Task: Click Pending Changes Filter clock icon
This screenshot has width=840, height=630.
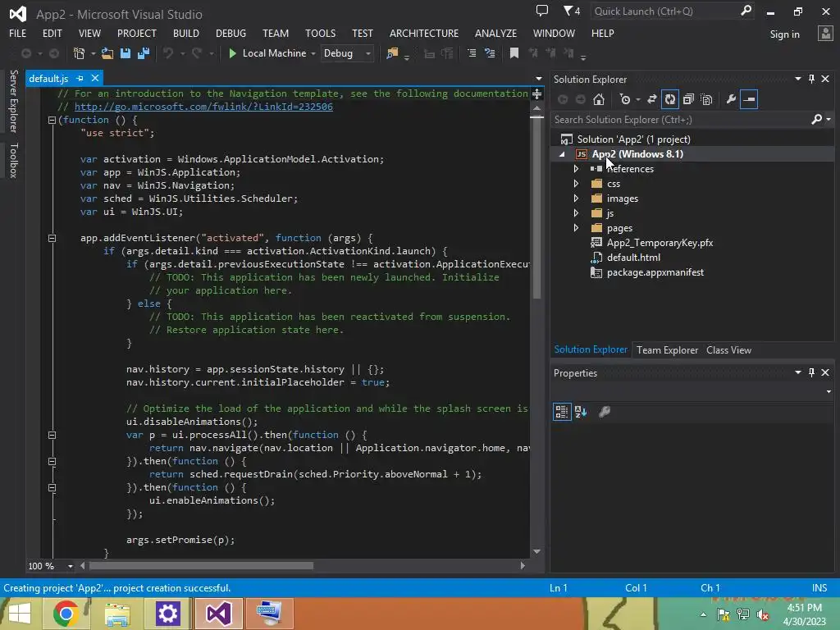Action: (624, 99)
